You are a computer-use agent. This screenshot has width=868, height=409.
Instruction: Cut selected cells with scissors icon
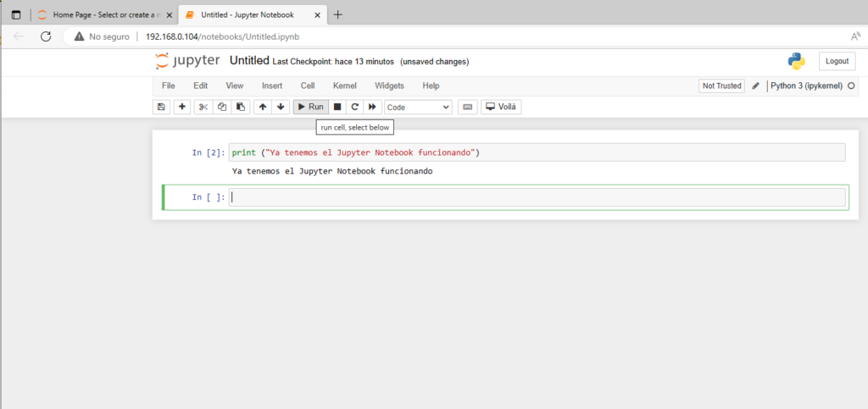[x=203, y=107]
